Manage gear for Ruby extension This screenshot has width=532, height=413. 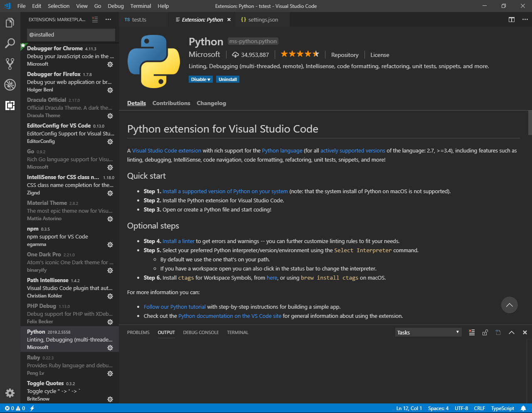pos(110,374)
